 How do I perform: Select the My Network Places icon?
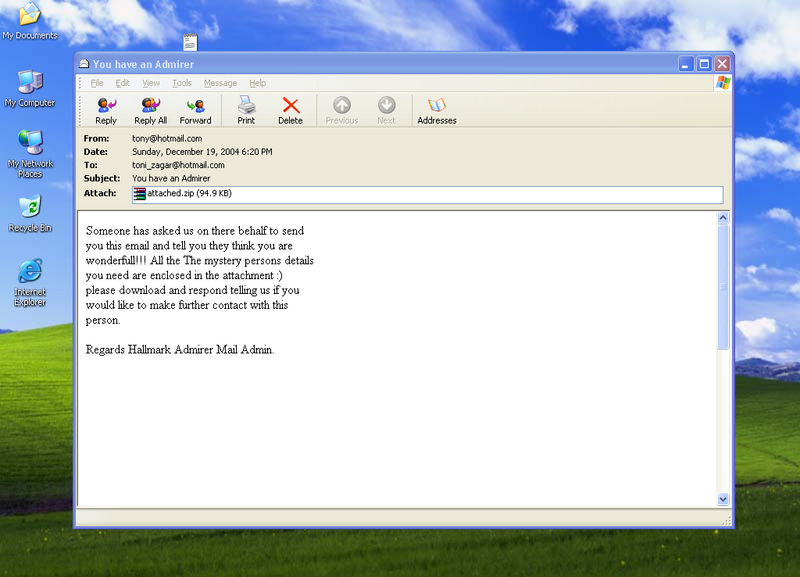pyautogui.click(x=30, y=150)
